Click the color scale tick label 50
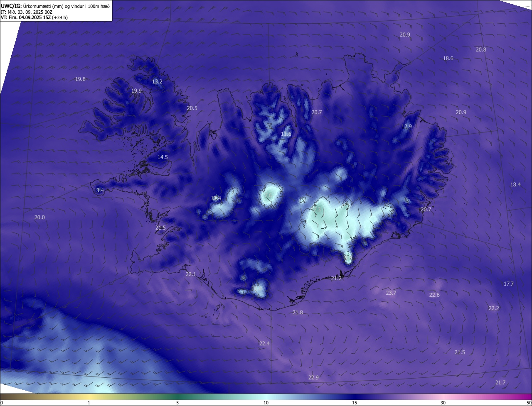 [x=529, y=403]
